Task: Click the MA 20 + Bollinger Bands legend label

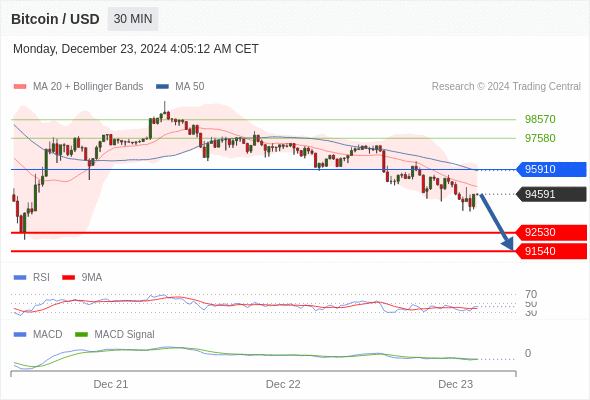Action: [88, 87]
